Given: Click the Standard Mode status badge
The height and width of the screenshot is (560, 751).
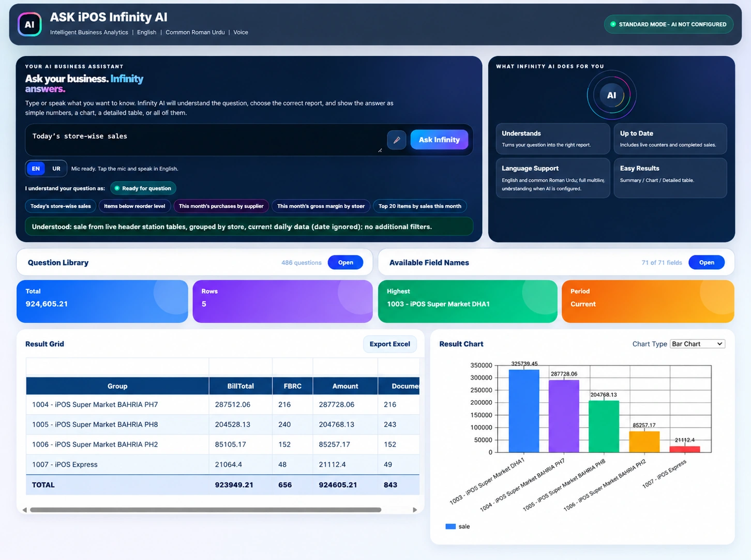Looking at the screenshot, I should 668,24.
